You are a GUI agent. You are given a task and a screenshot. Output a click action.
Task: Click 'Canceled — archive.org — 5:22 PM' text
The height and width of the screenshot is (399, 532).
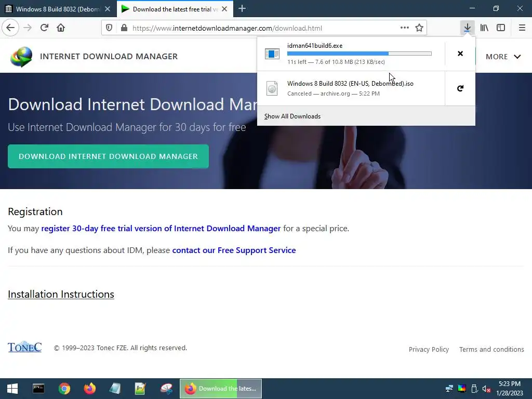334,94
